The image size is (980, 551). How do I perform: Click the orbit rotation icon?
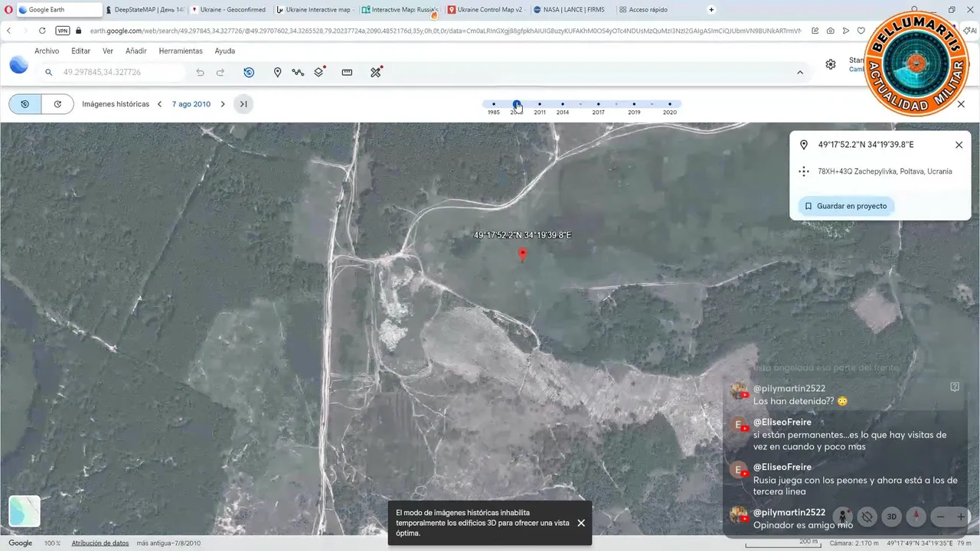point(867,517)
